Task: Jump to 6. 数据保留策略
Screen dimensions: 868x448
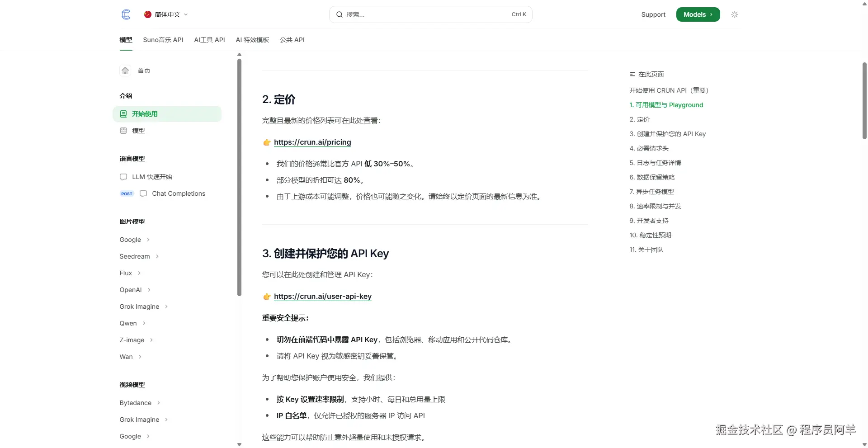Action: click(652, 177)
